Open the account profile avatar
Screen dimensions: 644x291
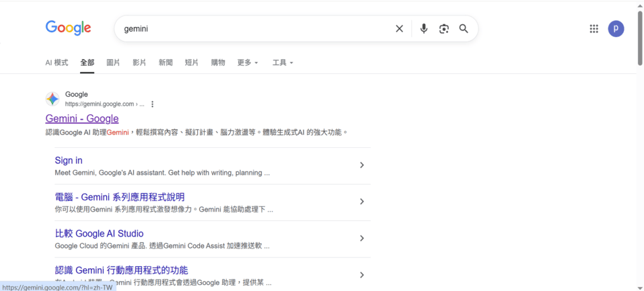[616, 29]
